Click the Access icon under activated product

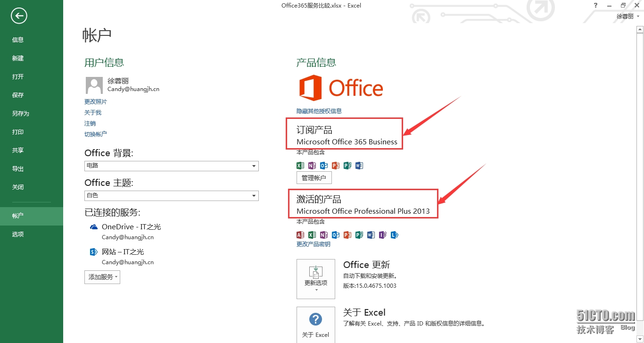300,235
